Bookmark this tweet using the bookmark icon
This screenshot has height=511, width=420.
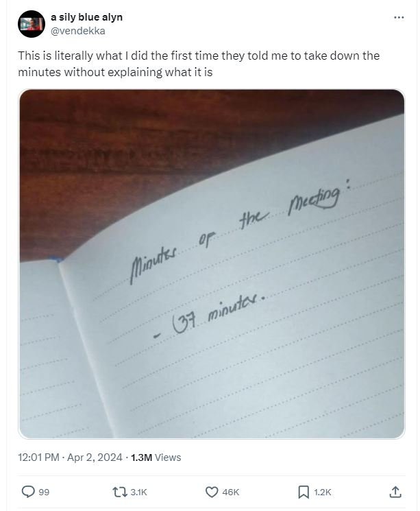[304, 492]
